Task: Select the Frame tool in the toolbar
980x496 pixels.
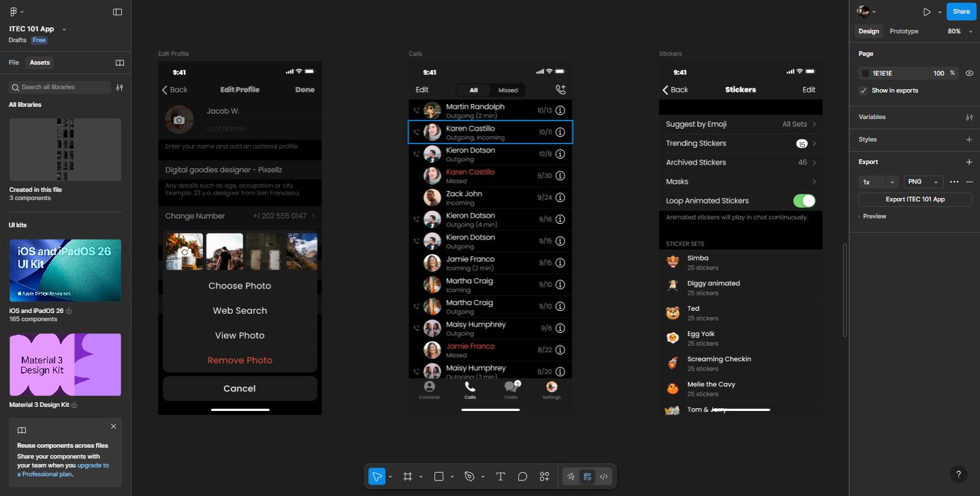Action: (408, 477)
